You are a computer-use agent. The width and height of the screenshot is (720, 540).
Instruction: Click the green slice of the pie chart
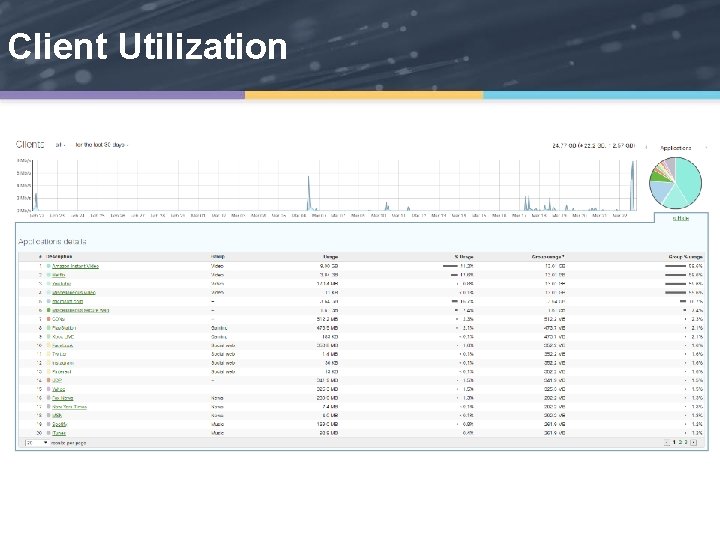point(658,176)
